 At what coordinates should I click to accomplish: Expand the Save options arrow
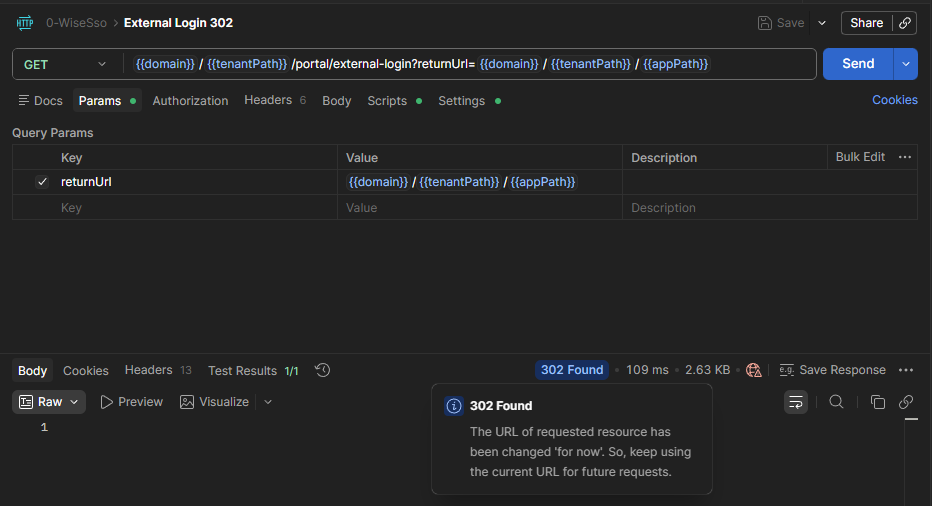[822, 23]
